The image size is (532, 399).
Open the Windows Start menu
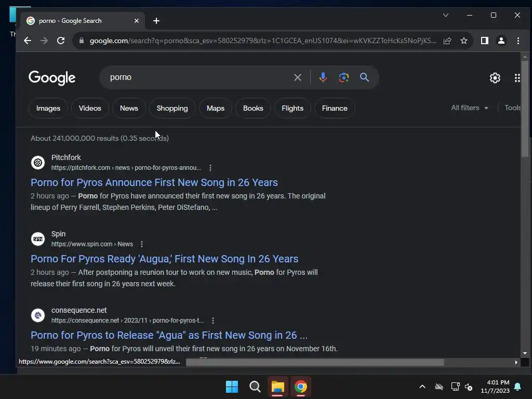click(x=232, y=387)
